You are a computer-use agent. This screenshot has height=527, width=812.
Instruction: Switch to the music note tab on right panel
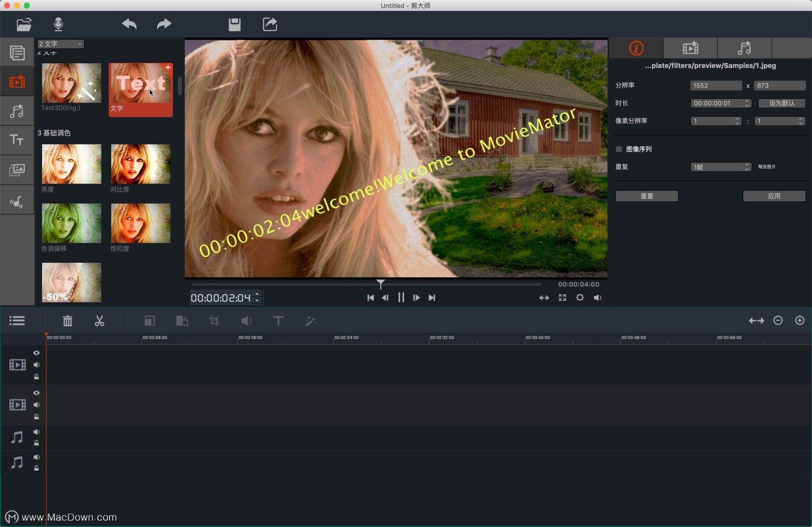[x=744, y=48]
